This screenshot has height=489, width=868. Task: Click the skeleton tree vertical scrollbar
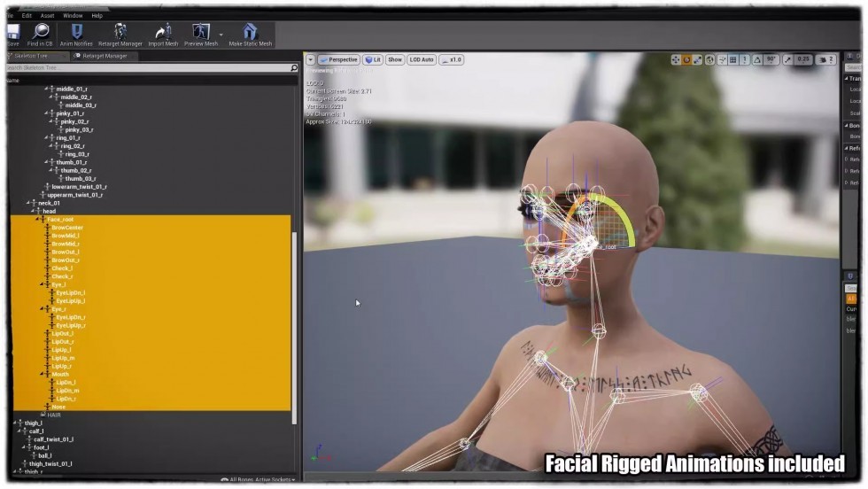tap(294, 328)
